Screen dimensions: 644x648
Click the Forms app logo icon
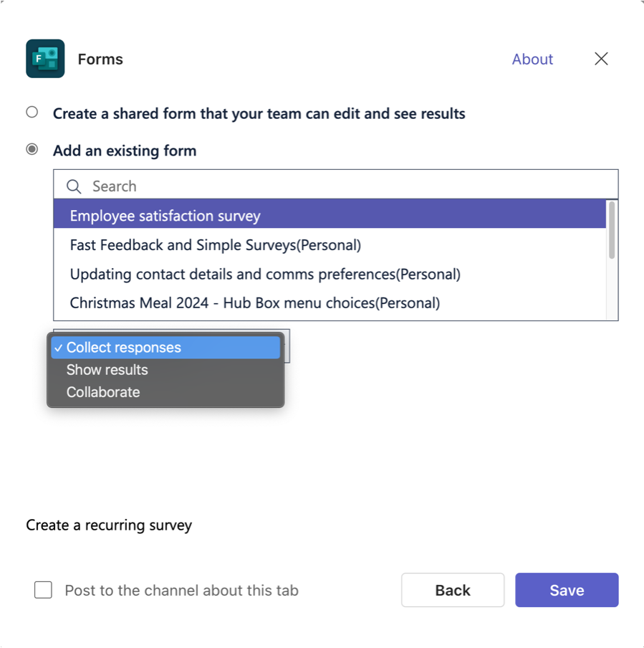(44, 58)
